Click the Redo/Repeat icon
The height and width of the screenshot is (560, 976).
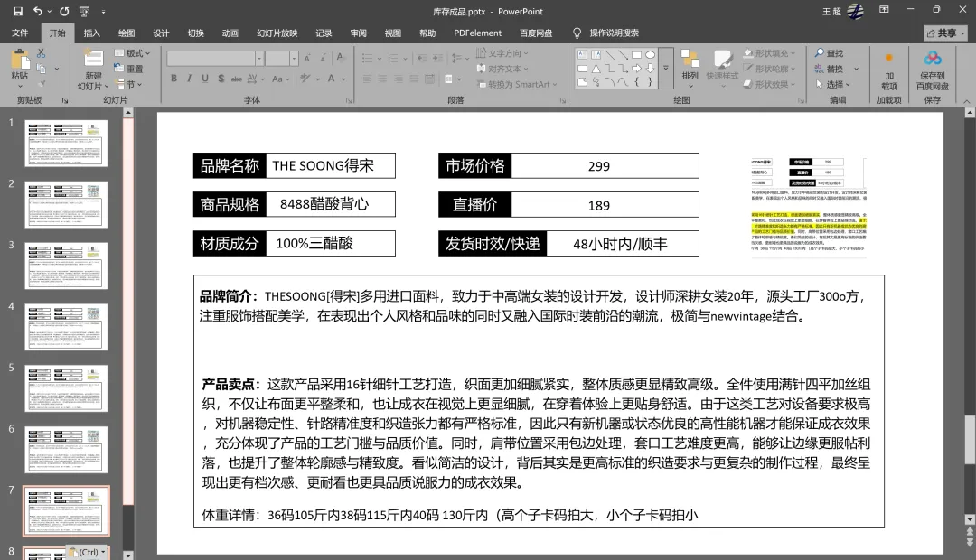click(65, 11)
